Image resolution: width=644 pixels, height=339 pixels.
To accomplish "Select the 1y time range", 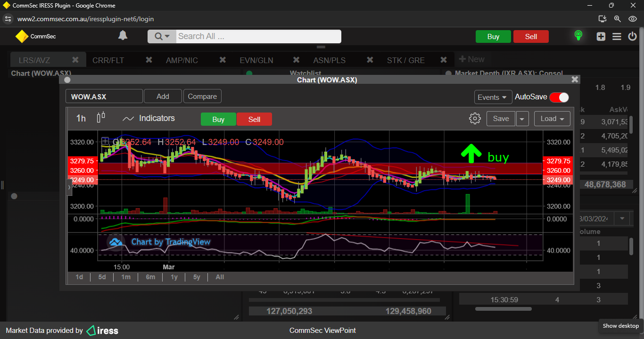I will [x=174, y=277].
